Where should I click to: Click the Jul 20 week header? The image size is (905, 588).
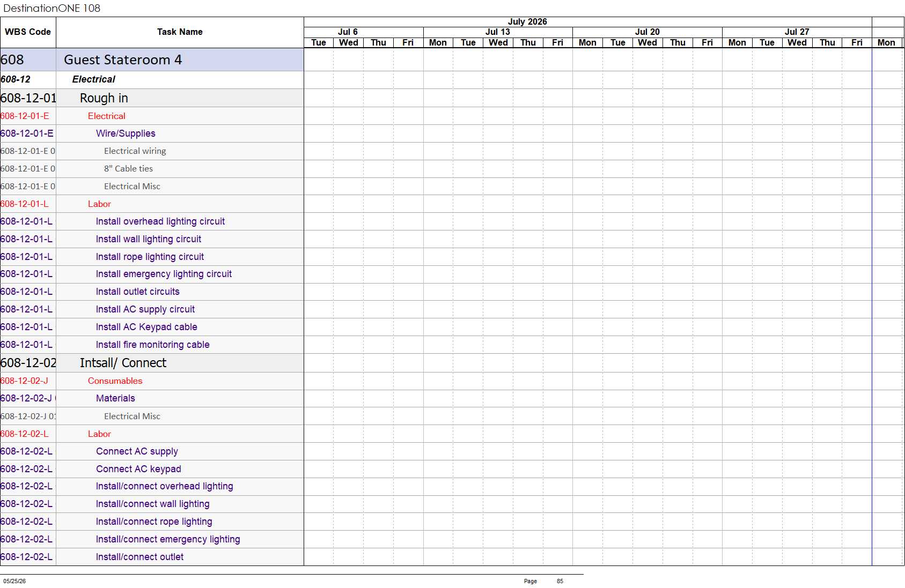648,32
